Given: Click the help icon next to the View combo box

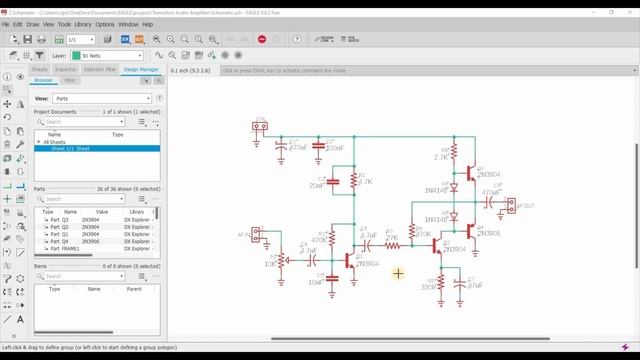Looking at the screenshot, I should [x=160, y=98].
